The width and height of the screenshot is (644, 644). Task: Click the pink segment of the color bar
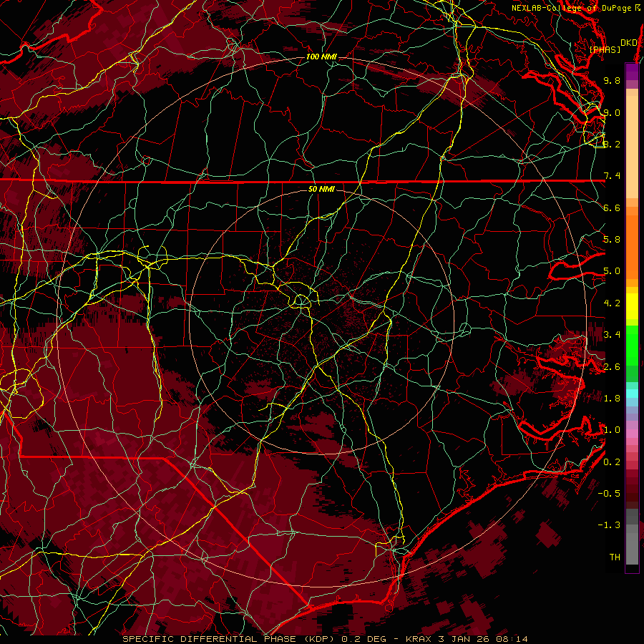tap(632, 434)
